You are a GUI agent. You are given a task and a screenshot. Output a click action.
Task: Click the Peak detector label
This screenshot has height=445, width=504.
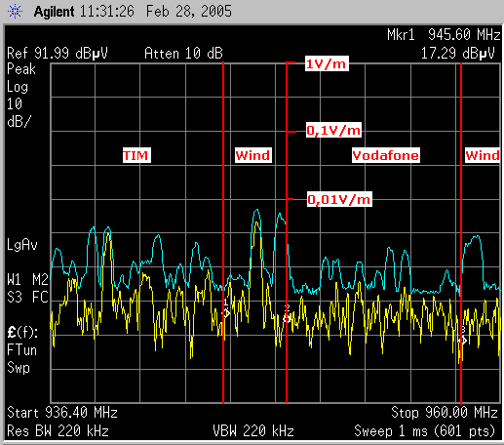(21, 69)
